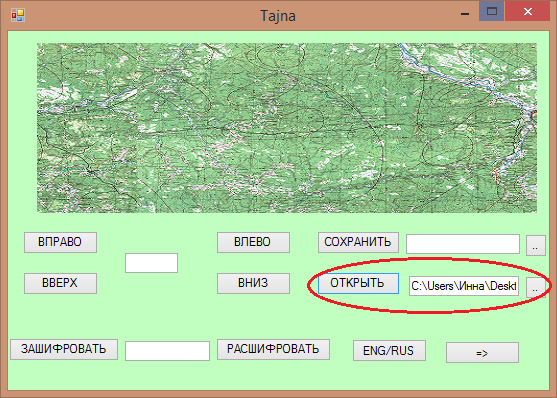
Task: Click the ОТКРЫТЬ button
Action: click(x=358, y=283)
